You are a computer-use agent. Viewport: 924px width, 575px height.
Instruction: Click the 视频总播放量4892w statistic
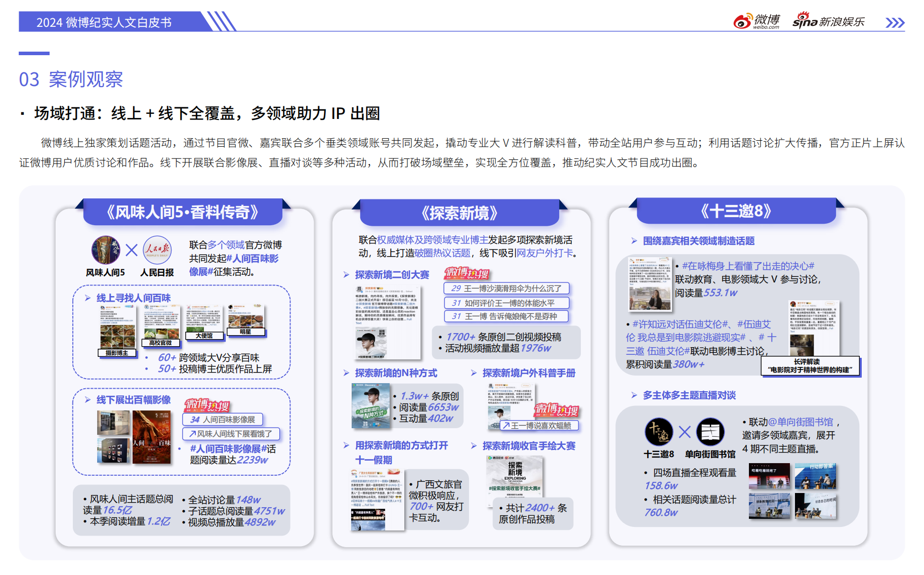(232, 522)
